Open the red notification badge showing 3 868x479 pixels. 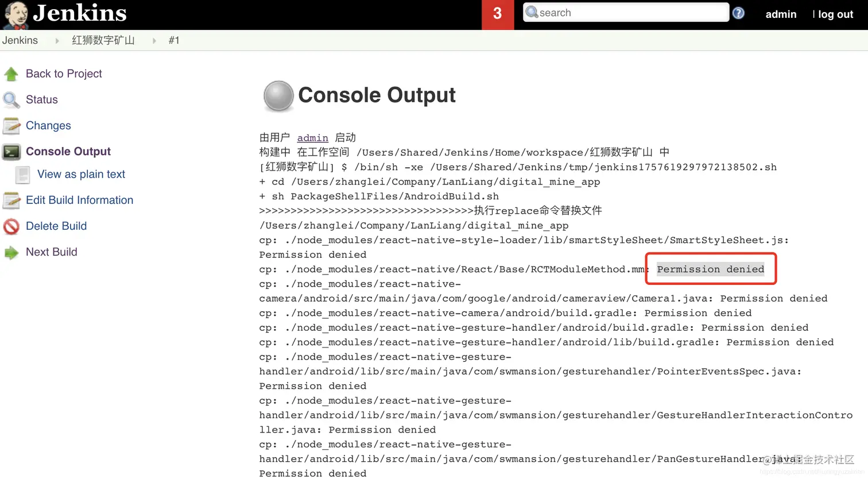click(x=498, y=14)
